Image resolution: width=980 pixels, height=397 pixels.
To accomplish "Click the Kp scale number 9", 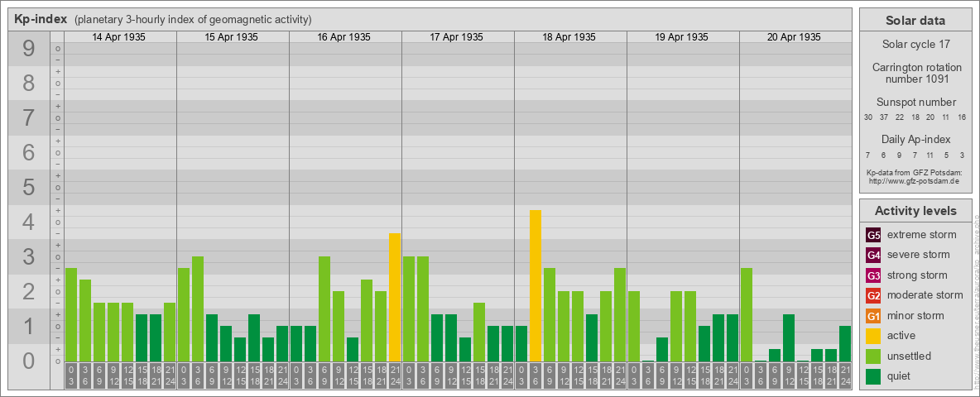I will click(29, 49).
